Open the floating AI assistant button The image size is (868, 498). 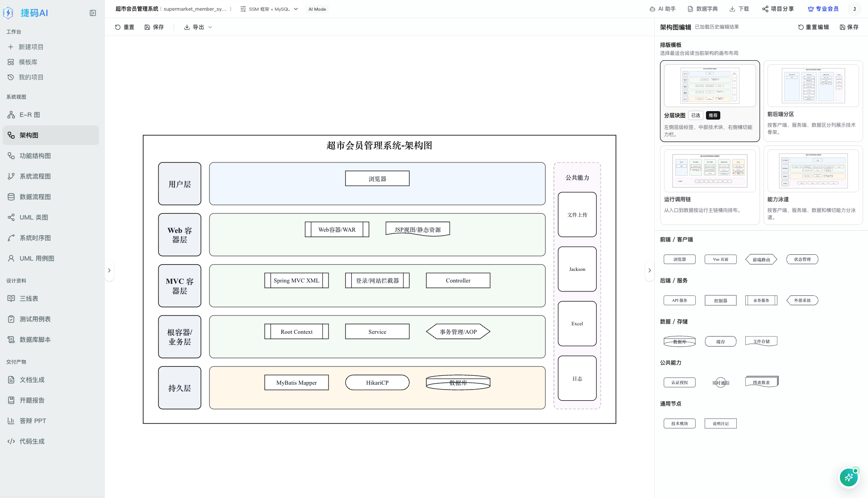(x=849, y=477)
